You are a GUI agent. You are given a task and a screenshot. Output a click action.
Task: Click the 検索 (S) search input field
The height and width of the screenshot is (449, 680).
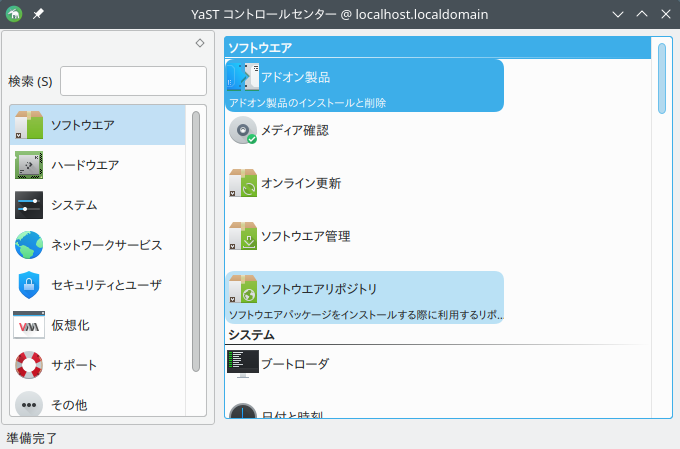pos(133,81)
